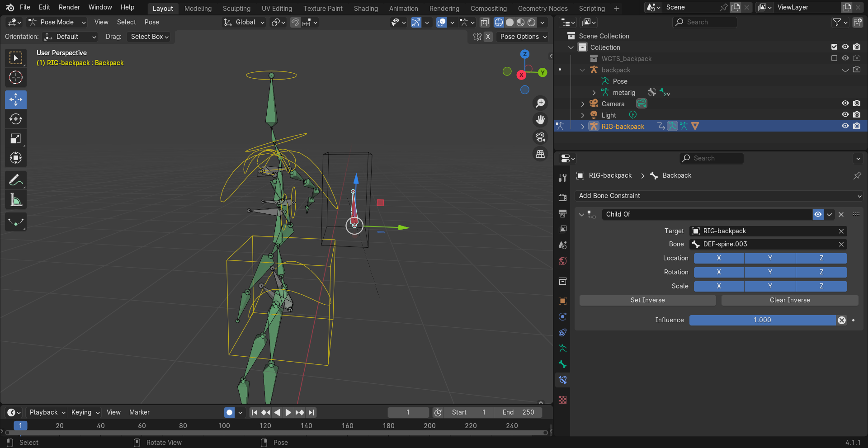The image size is (868, 448).
Task: Open the viewport shading options dropdown
Action: pos(542,22)
